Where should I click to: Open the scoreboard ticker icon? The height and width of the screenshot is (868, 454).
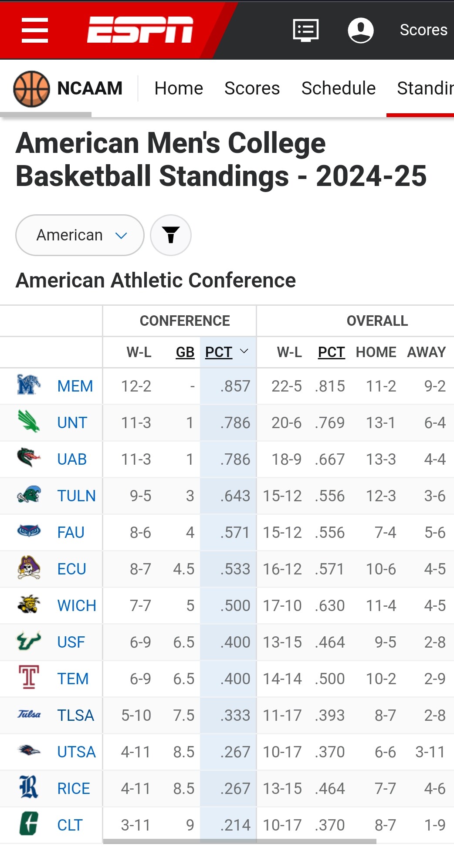click(x=305, y=30)
